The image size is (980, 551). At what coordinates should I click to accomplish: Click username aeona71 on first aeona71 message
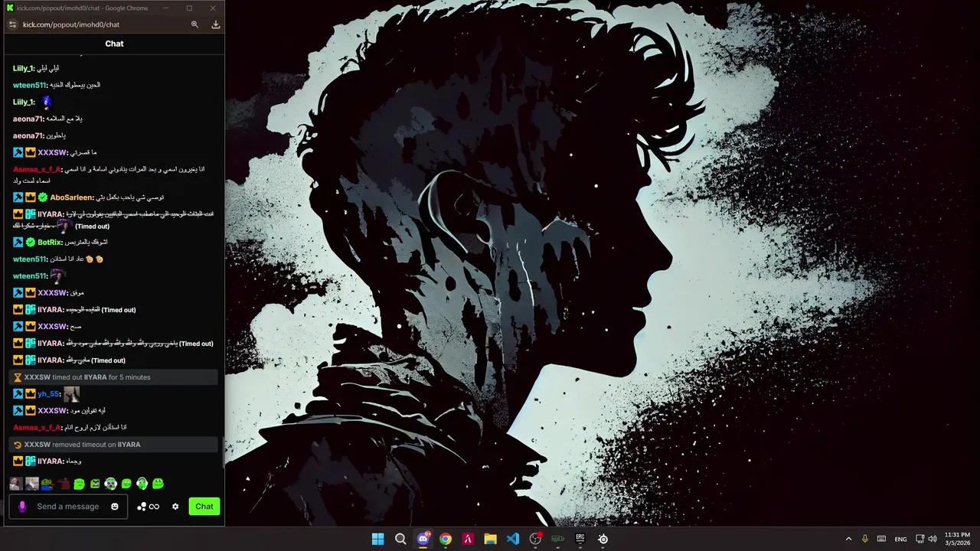(28, 119)
